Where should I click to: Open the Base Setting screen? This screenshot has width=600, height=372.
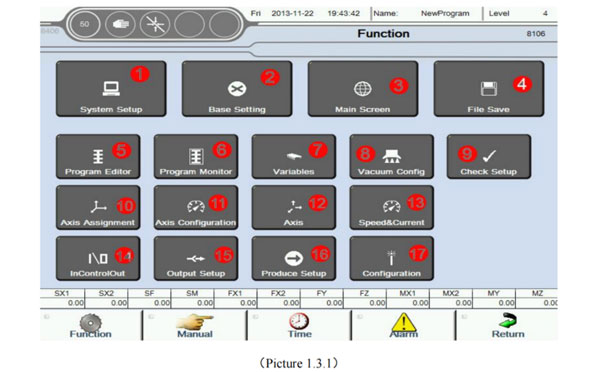click(237, 89)
